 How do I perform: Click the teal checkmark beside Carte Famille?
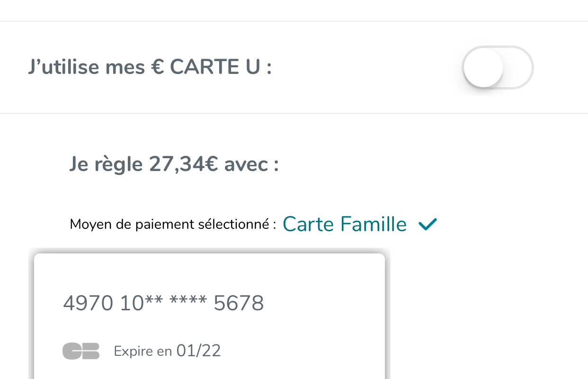pyautogui.click(x=428, y=224)
